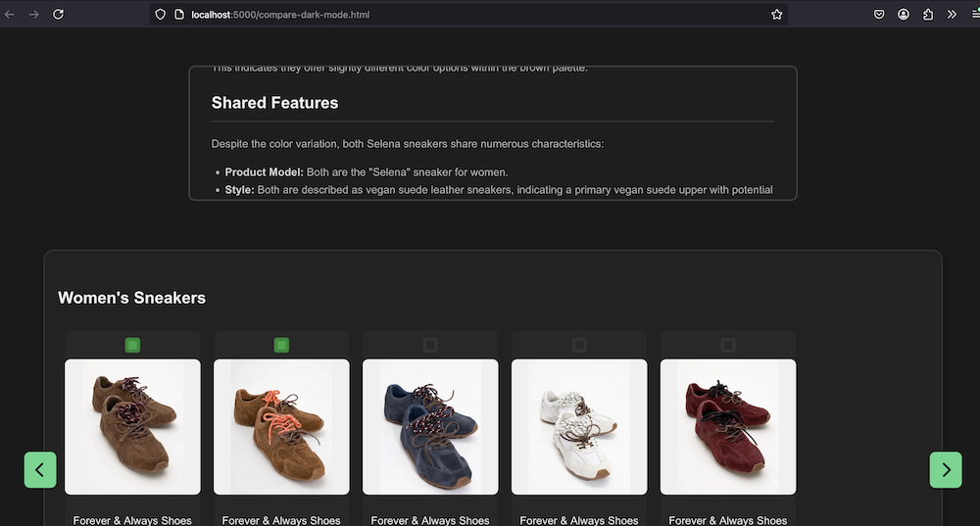Open the white sneaker image

(579, 427)
